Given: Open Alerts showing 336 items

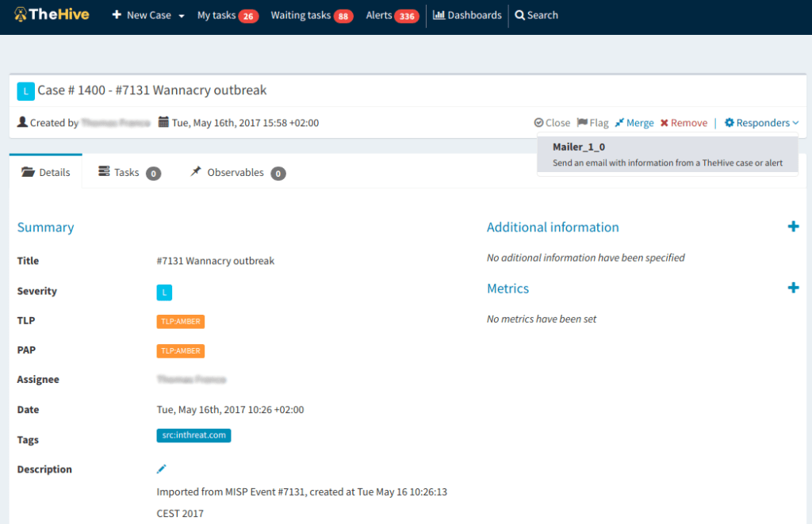Looking at the screenshot, I should click(x=392, y=15).
